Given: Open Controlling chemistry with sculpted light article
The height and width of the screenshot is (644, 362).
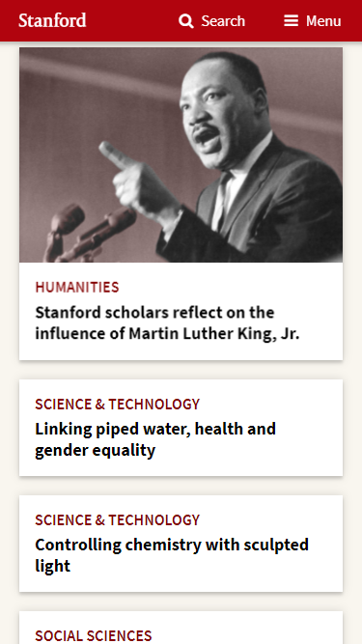Looking at the screenshot, I should click(172, 555).
